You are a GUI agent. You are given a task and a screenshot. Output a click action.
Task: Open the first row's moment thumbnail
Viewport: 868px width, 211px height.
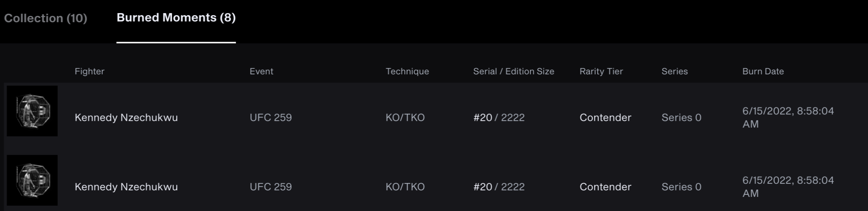32,111
